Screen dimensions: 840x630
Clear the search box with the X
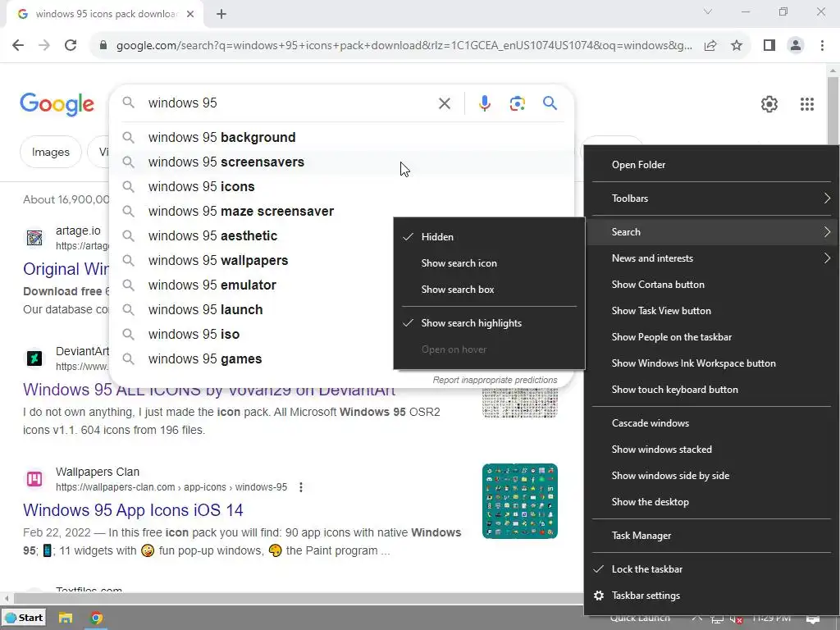click(x=445, y=103)
